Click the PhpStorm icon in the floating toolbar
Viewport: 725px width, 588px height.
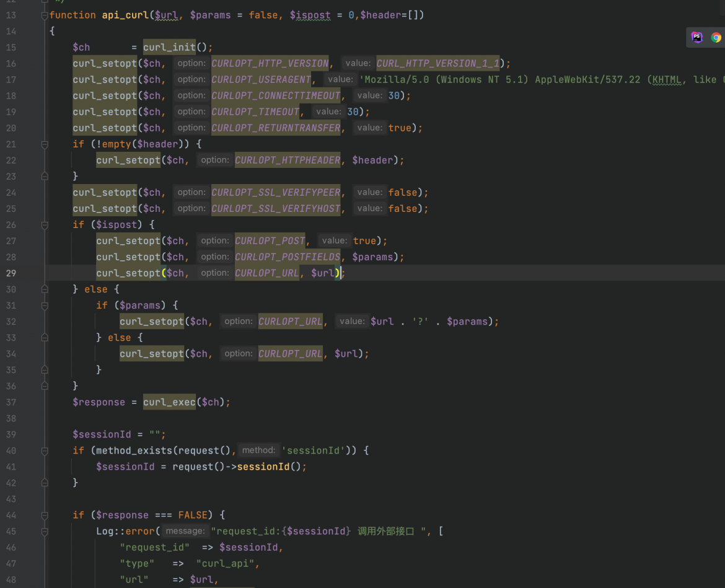pyautogui.click(x=697, y=37)
